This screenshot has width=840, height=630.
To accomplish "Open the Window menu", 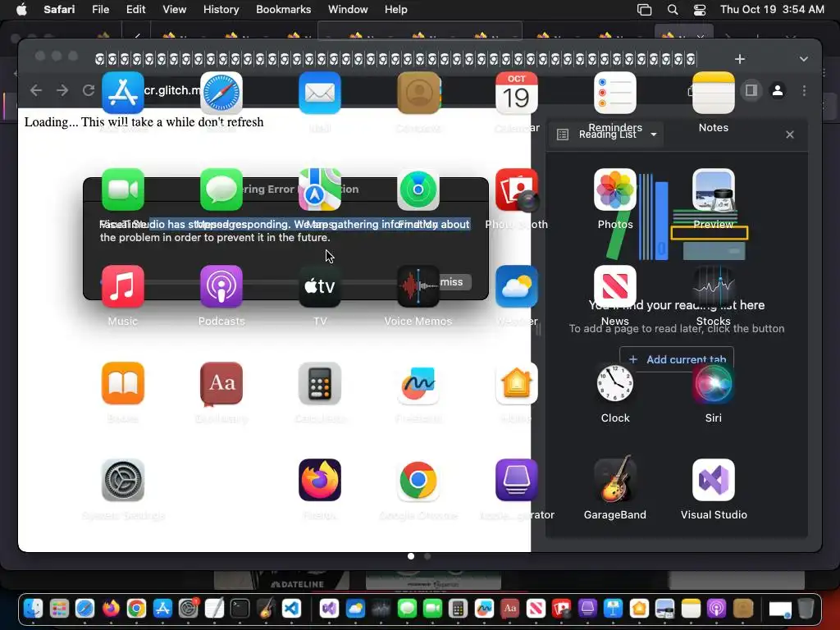I will tap(348, 9).
